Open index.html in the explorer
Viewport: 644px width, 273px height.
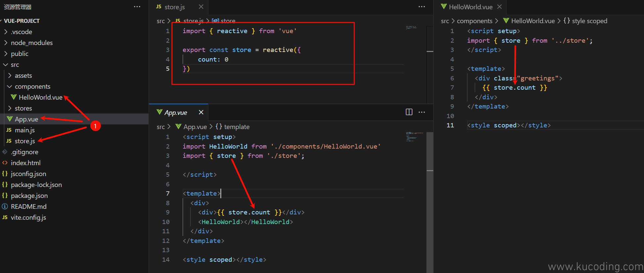26,163
